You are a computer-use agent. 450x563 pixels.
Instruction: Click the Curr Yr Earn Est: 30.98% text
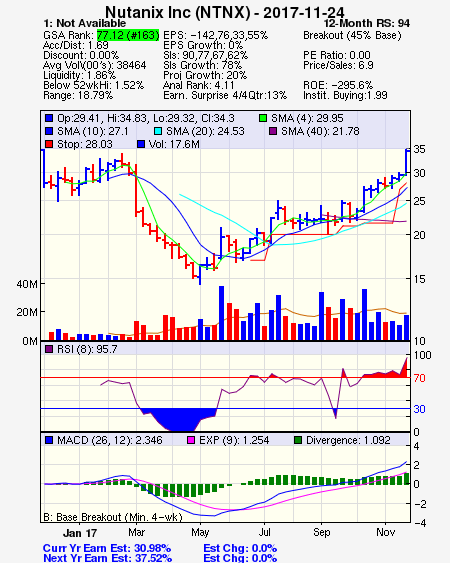tap(107, 548)
